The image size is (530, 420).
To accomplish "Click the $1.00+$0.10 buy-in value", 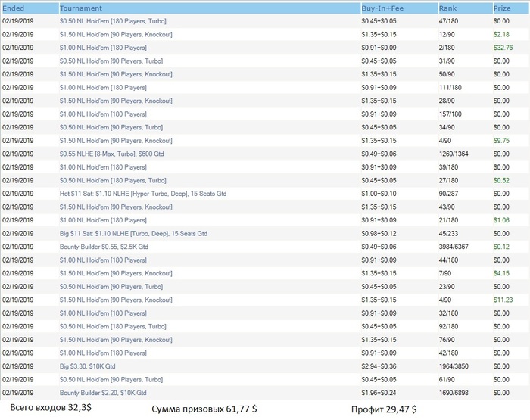I will point(379,194).
